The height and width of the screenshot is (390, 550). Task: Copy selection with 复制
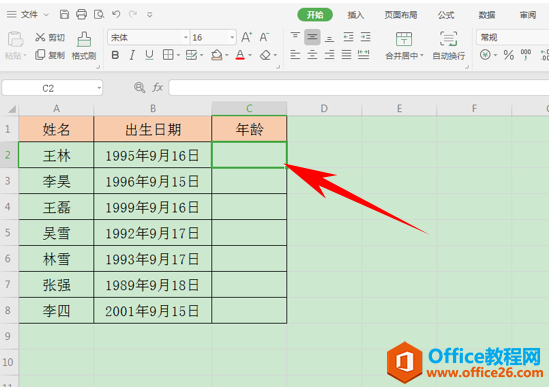tap(50, 55)
